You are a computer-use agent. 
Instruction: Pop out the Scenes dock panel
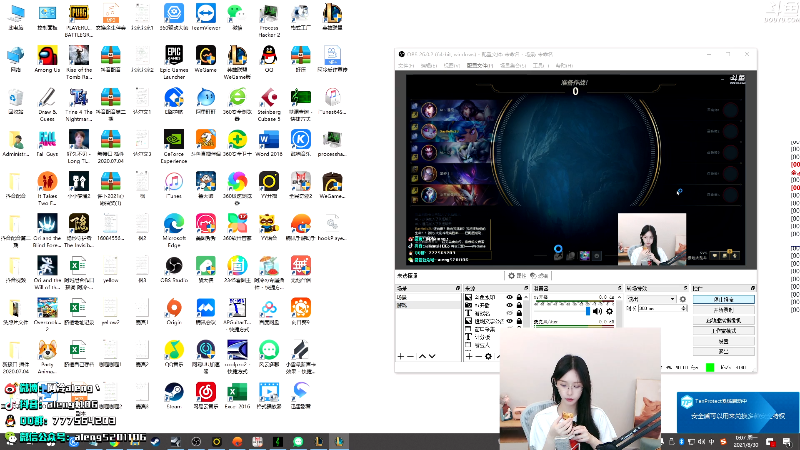point(458,288)
